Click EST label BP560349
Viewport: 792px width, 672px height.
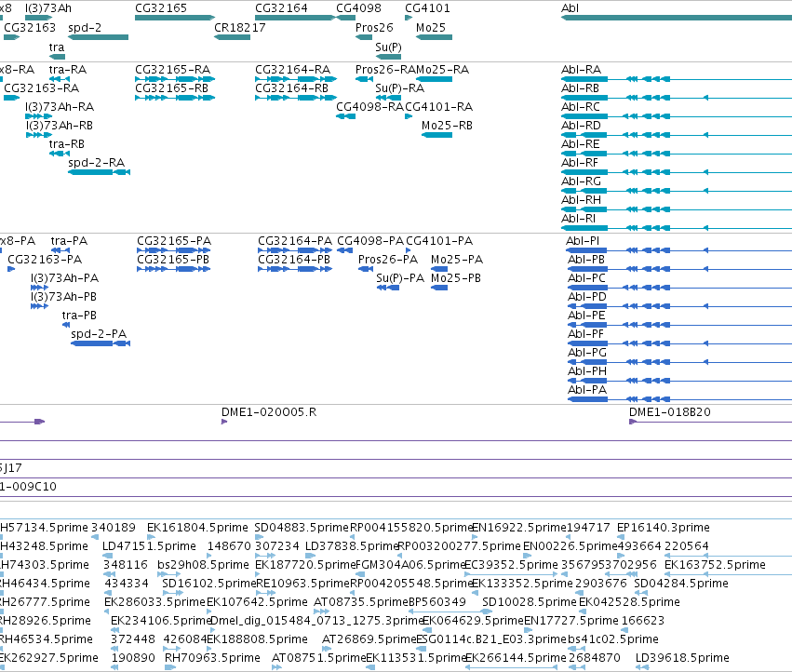(436, 602)
